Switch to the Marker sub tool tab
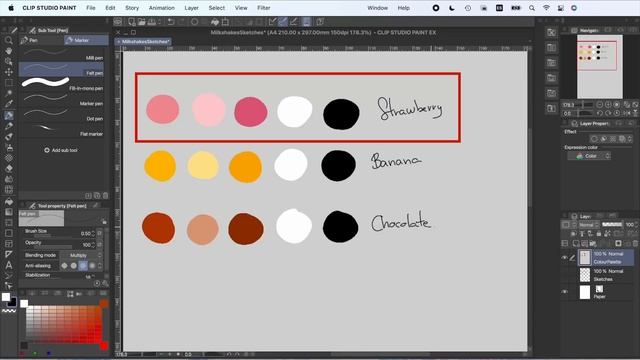 point(87,40)
